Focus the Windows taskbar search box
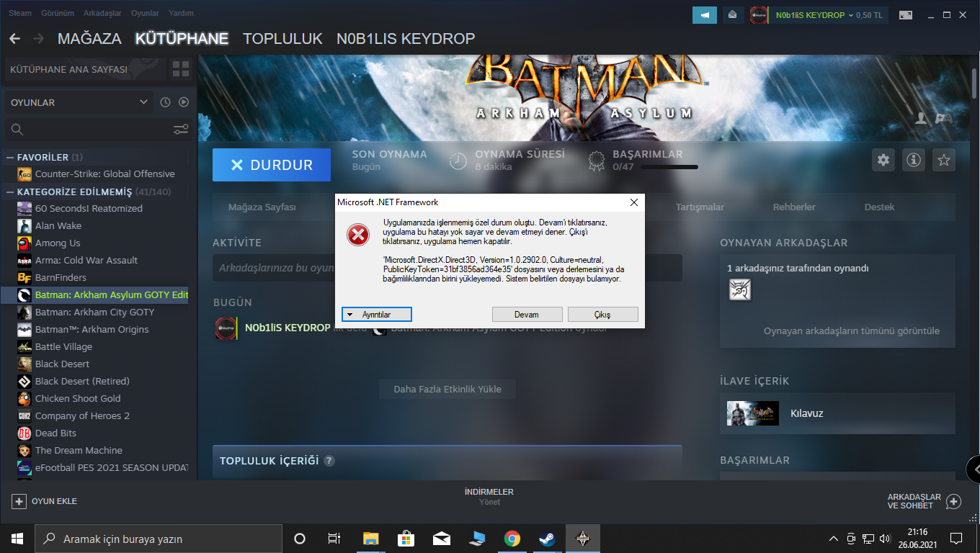The width and height of the screenshot is (980, 553). (159, 539)
